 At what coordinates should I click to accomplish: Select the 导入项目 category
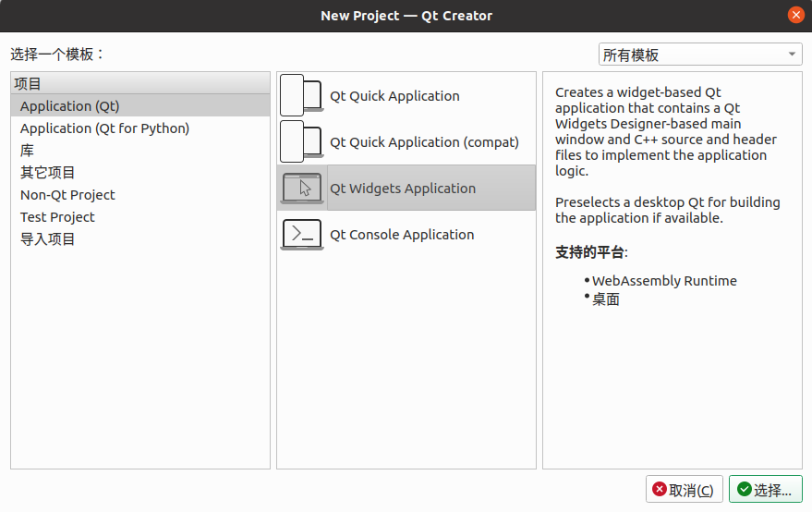(x=140, y=238)
